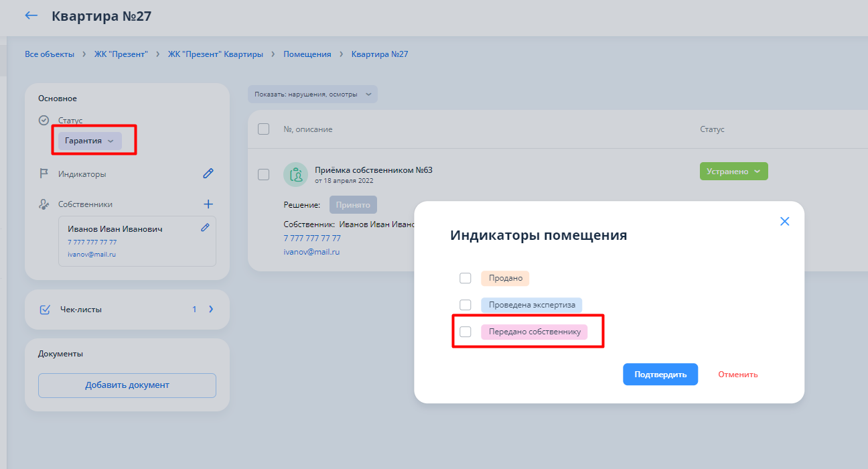Image resolution: width=868 pixels, height=469 pixels.
Task: Click the Подтвердить button
Action: pyautogui.click(x=660, y=375)
